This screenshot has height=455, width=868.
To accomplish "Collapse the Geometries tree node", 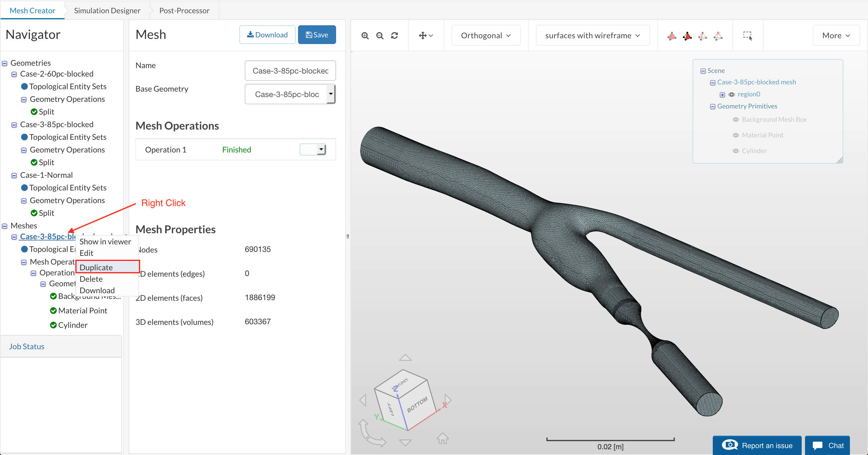I will (5, 63).
